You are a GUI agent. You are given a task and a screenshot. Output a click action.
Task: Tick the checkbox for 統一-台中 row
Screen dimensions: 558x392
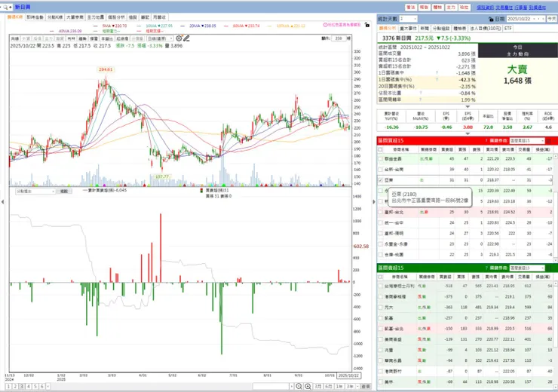[x=380, y=222]
